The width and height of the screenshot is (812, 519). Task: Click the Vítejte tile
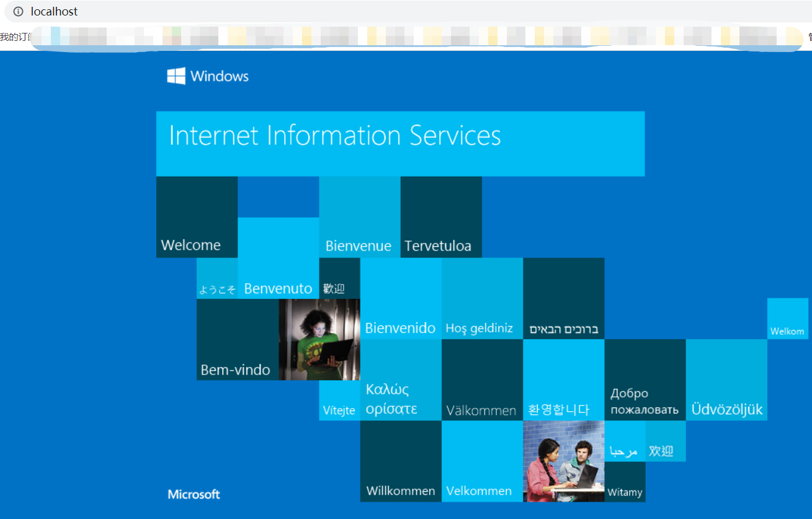(339, 401)
